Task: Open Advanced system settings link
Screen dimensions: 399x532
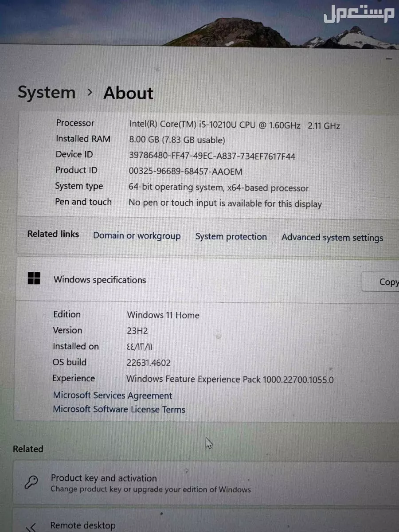Action: point(332,238)
